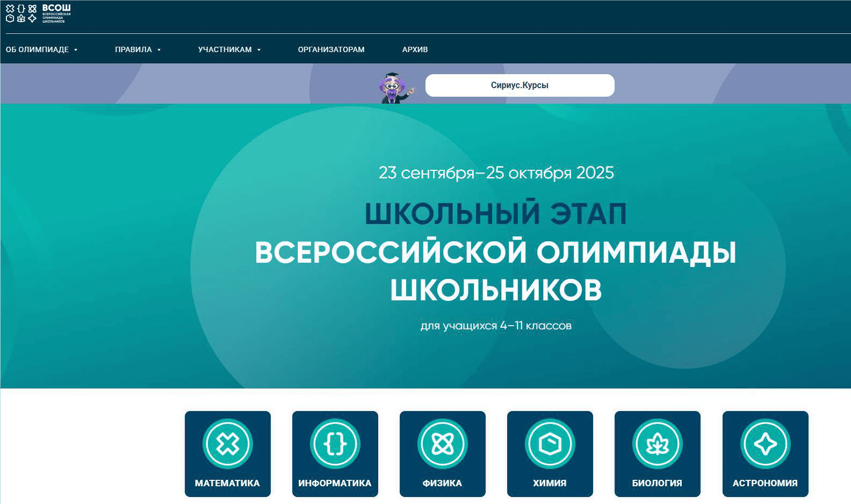The image size is (851, 504).
Task: Open the Участникам dropdown menu
Action: tap(229, 49)
